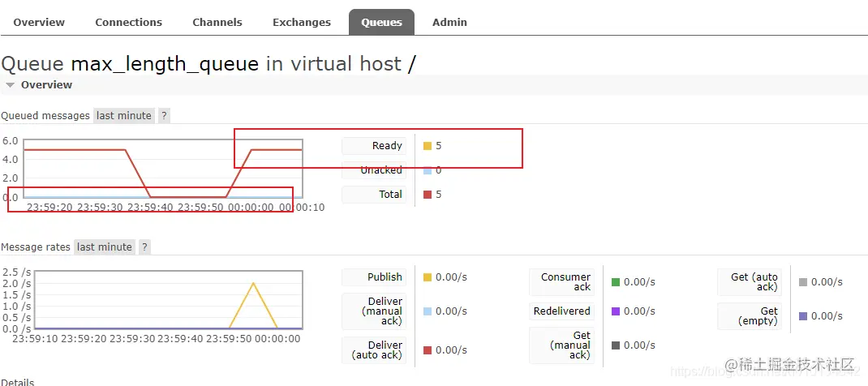Viewport: 868px width, 386px height.
Task: Click the Queued messages line chart
Action: [162, 169]
